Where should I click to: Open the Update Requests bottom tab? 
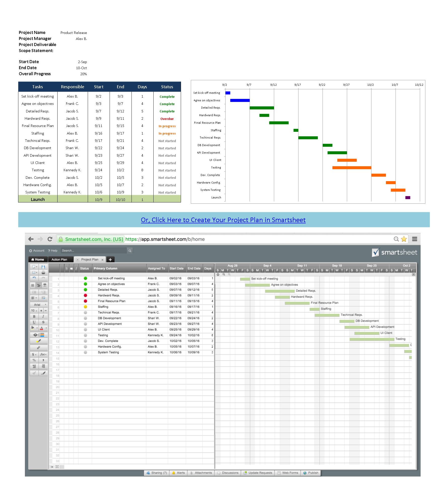coord(258,473)
